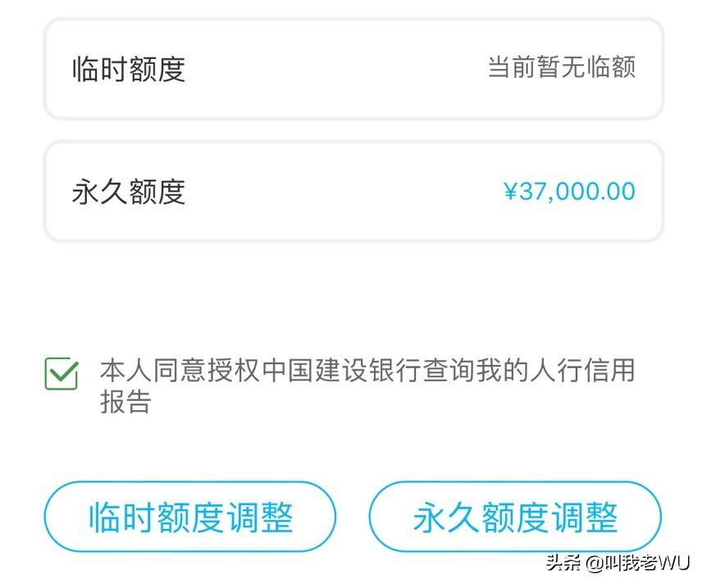707x588 pixels.
Task: Click the word 报告 in the agreement
Action: pyautogui.click(x=125, y=402)
